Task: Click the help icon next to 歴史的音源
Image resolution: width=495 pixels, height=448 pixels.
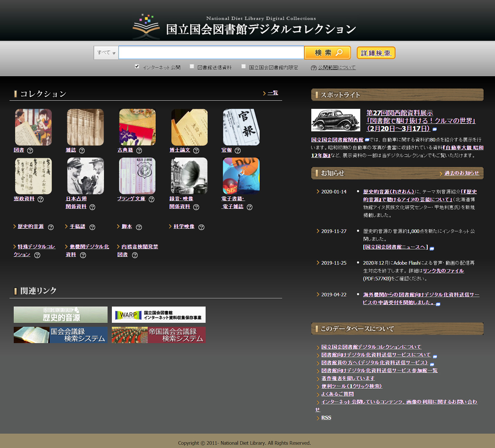Action: click(x=51, y=227)
